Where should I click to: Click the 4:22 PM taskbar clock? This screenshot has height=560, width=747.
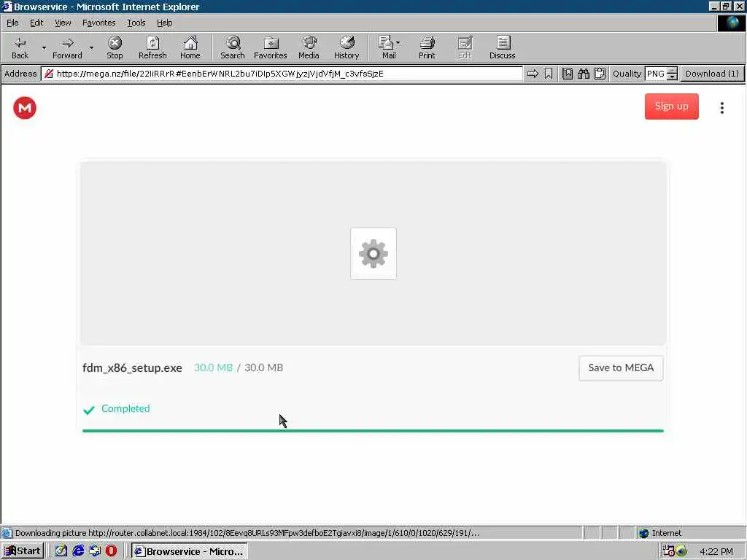pos(716,551)
